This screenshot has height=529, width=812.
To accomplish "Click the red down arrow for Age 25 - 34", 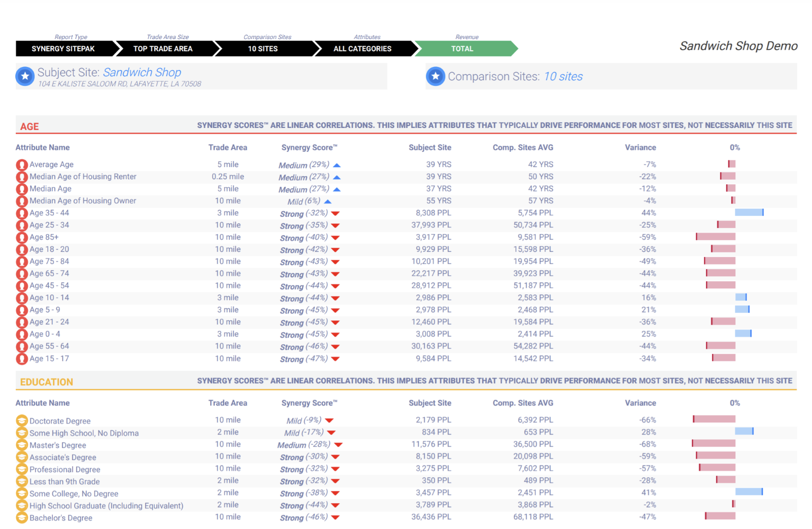I will [x=335, y=225].
